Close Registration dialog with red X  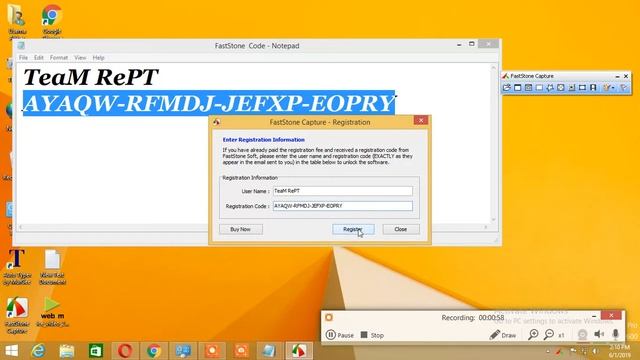pos(421,120)
